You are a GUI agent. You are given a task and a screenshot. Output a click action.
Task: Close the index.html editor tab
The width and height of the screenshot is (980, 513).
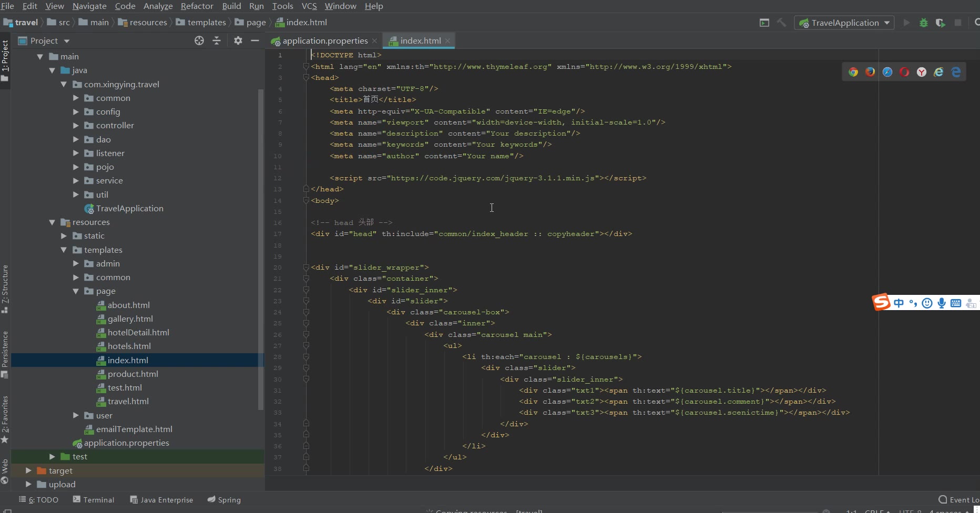[x=448, y=40]
